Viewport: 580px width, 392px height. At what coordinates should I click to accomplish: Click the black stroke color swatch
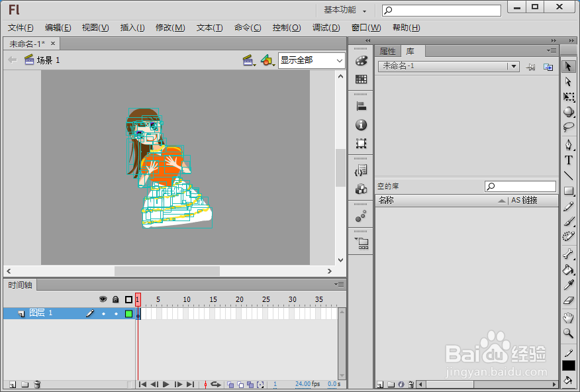click(569, 366)
